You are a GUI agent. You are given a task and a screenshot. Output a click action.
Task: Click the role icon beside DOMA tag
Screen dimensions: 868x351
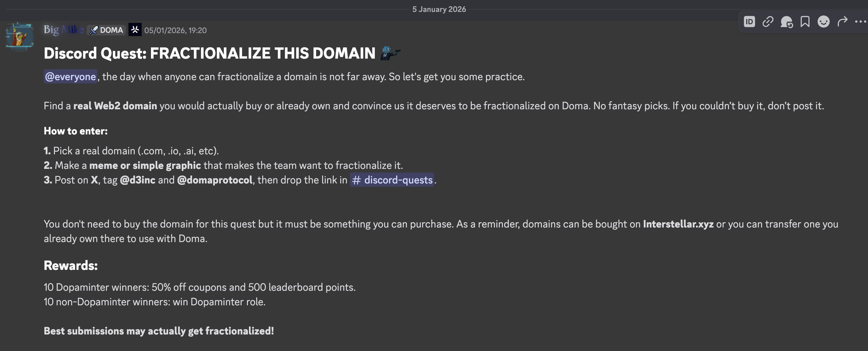click(135, 30)
